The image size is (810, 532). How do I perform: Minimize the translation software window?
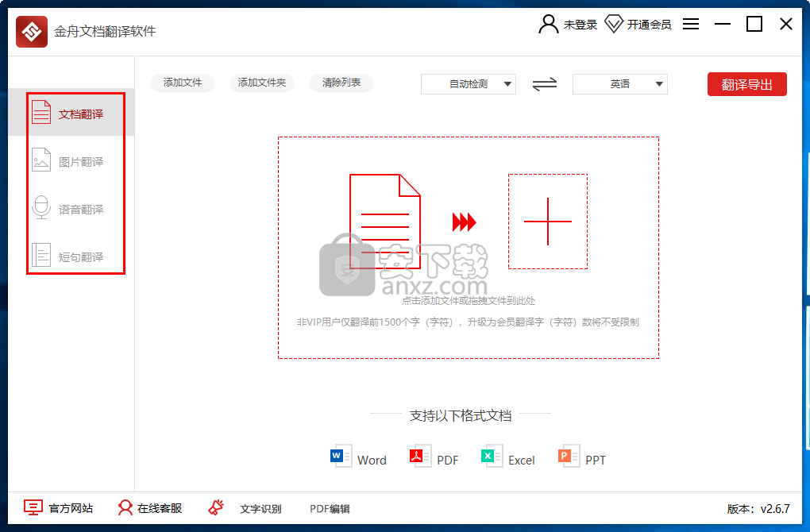(723, 24)
